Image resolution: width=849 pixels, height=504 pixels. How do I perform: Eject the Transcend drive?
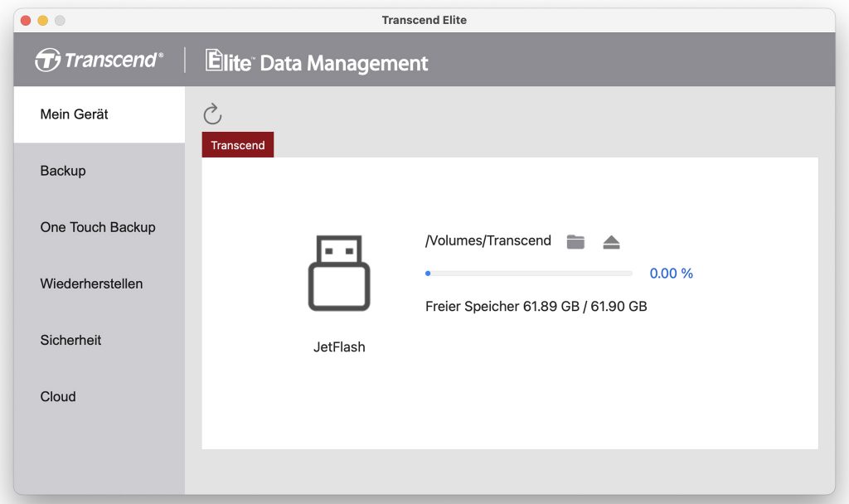[611, 242]
